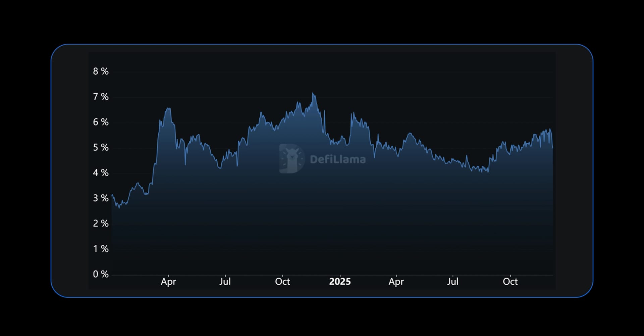Click the first Jul axis label

point(225,282)
